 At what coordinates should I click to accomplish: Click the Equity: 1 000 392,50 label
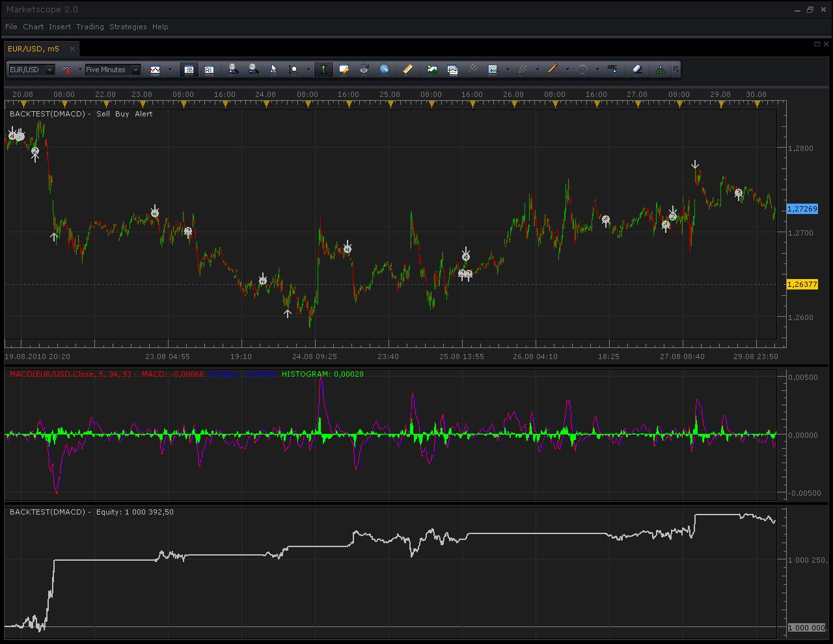click(135, 512)
